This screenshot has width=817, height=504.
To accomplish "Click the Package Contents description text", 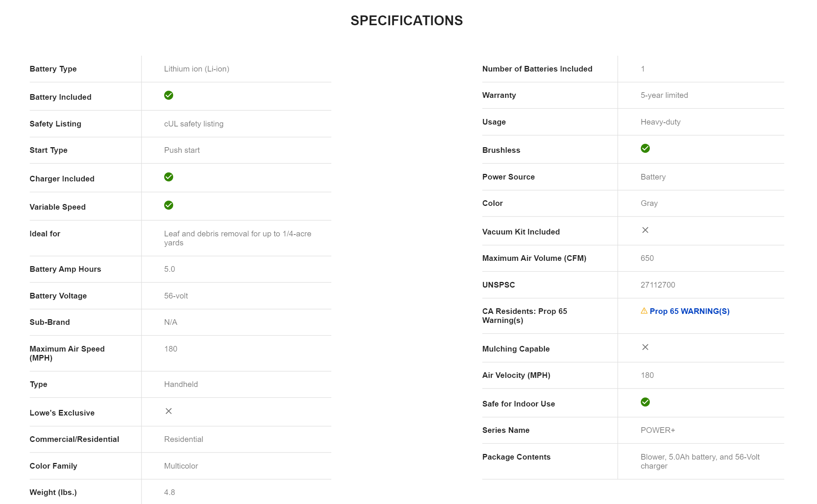I will click(x=700, y=461).
